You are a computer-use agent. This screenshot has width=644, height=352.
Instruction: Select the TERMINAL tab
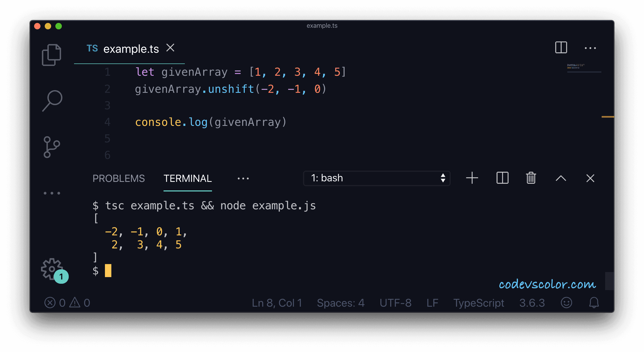coord(188,178)
